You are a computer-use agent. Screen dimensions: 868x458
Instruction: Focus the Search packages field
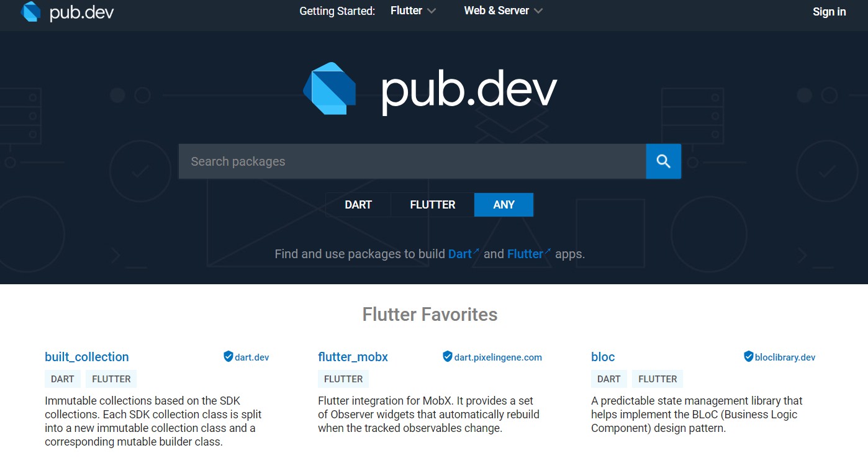click(x=412, y=161)
